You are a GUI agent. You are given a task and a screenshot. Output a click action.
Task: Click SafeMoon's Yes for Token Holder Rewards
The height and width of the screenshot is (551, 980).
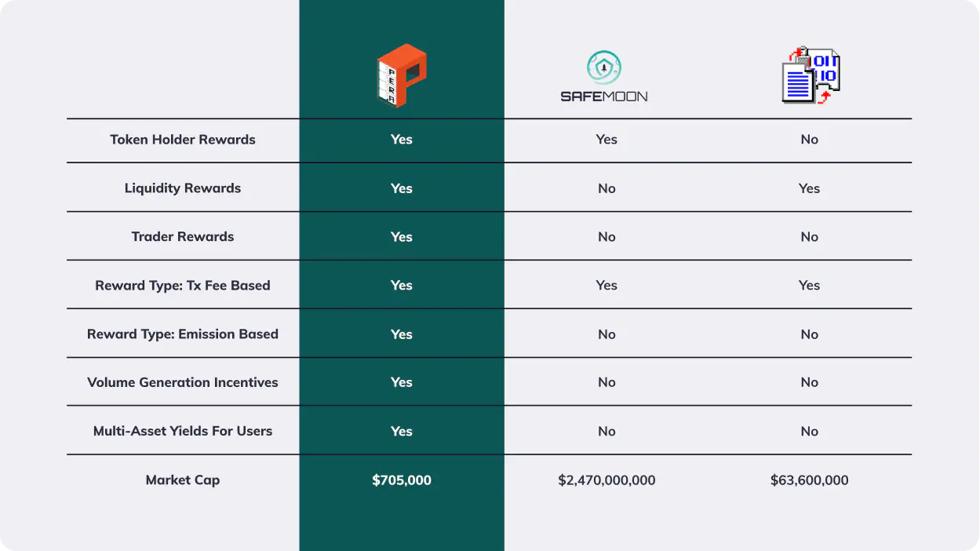coord(607,140)
